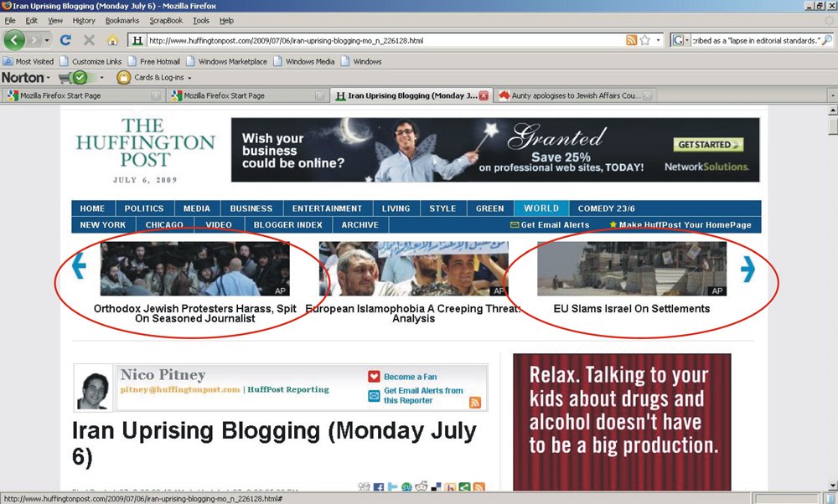Click Get Email Alerts link in nav bar
This screenshot has width=838, height=504.
click(x=550, y=224)
